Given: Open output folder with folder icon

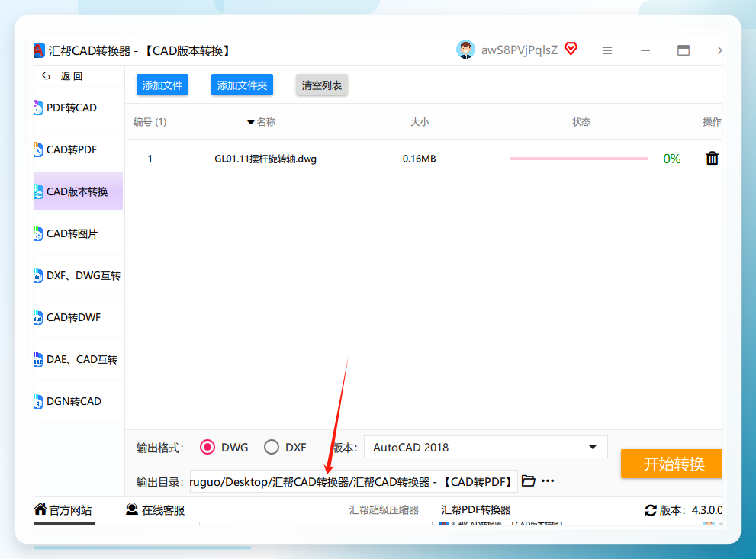Looking at the screenshot, I should pos(529,481).
